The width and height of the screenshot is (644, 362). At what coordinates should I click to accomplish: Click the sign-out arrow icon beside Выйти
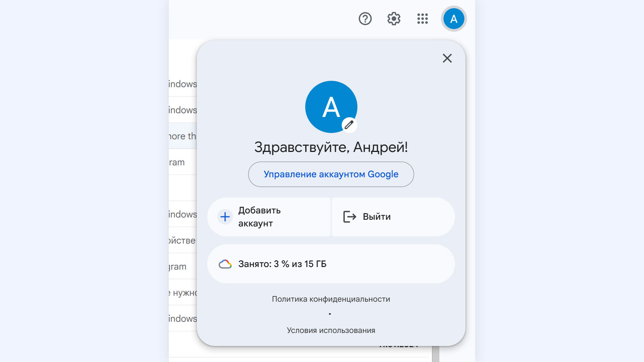pyautogui.click(x=350, y=217)
